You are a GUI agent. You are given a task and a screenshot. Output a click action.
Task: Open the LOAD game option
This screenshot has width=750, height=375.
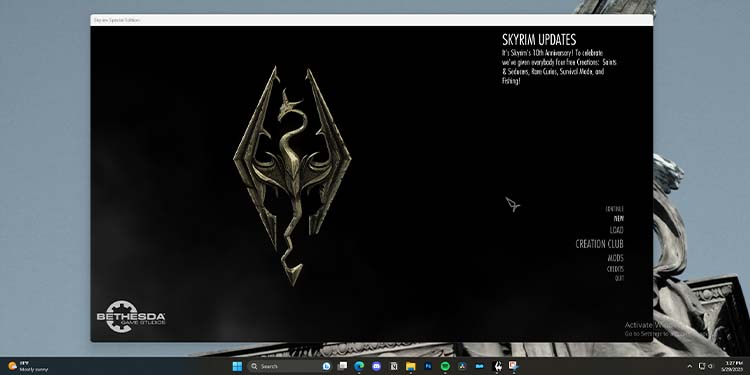tap(617, 230)
